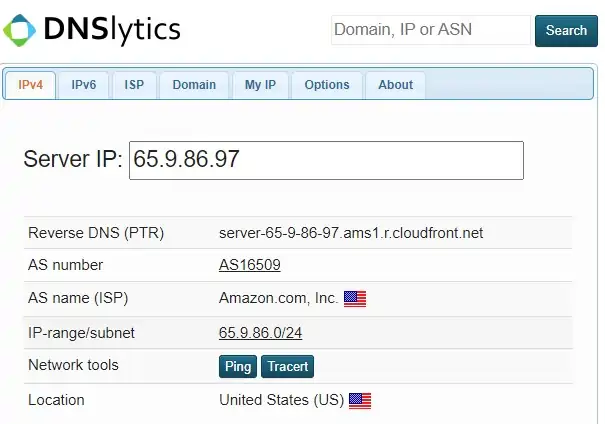The width and height of the screenshot is (605, 424).
Task: Open the ISP tab
Action: tap(134, 85)
